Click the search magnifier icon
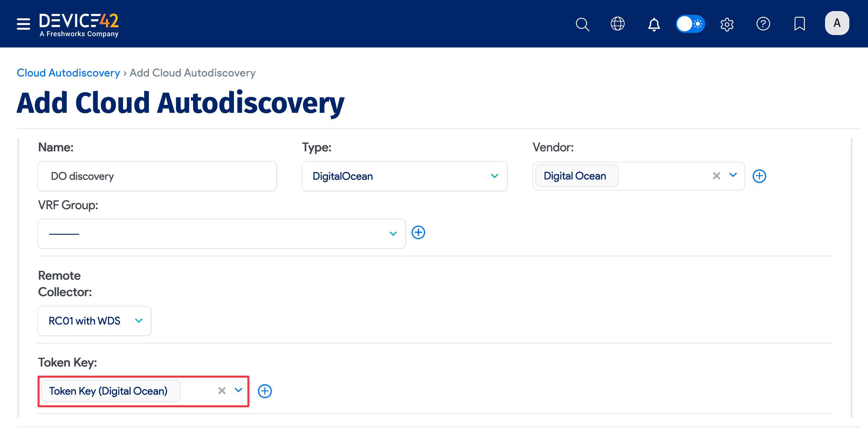The height and width of the screenshot is (431, 868). click(x=583, y=24)
